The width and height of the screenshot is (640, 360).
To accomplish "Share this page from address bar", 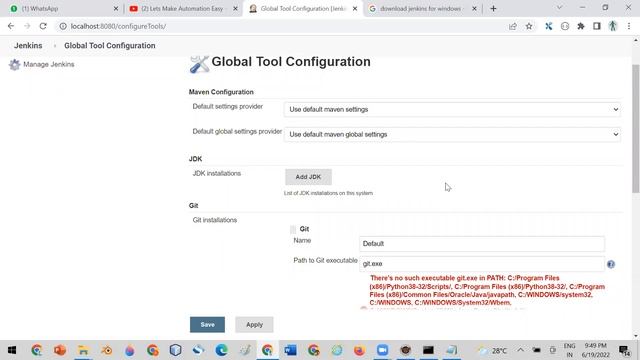I will pyautogui.click(x=513, y=26).
